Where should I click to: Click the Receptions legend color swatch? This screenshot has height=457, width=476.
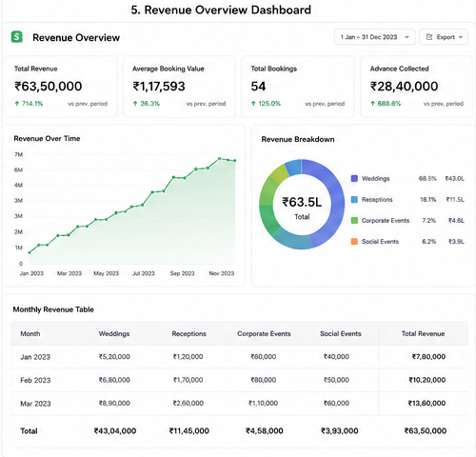click(354, 199)
